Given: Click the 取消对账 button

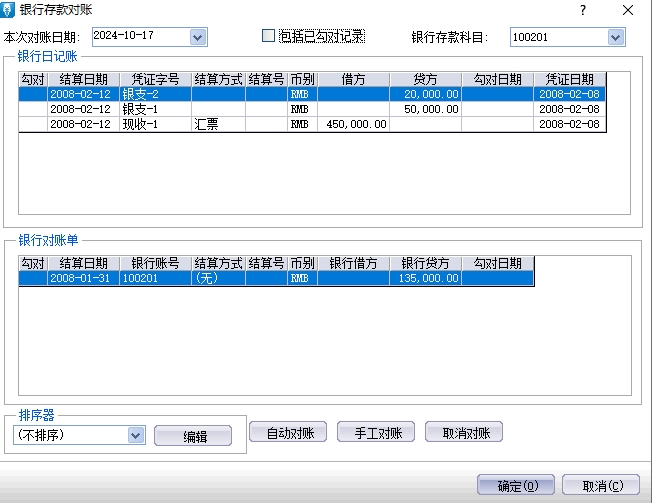Looking at the screenshot, I should tap(464, 432).
